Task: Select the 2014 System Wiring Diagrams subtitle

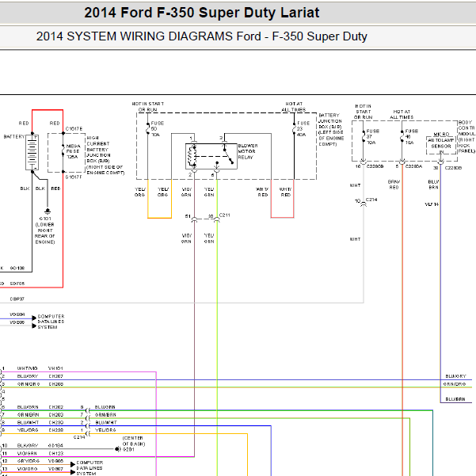Action: click(x=202, y=36)
